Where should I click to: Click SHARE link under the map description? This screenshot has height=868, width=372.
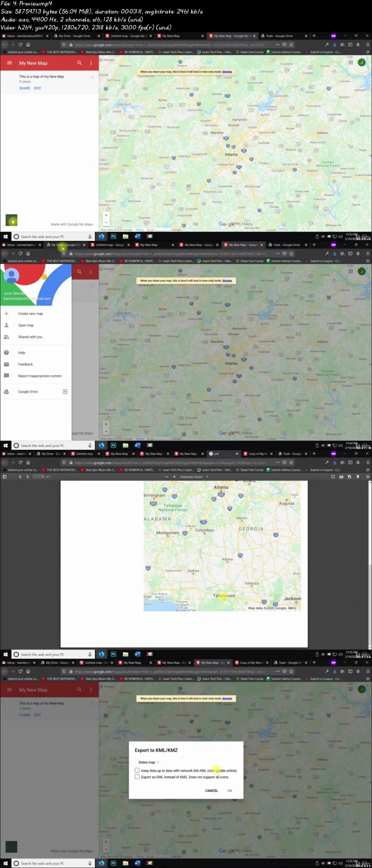click(x=25, y=88)
